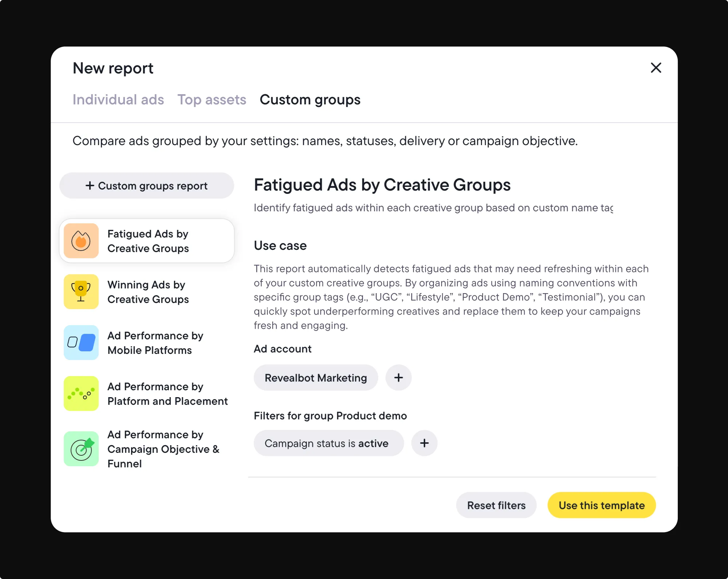Viewport: 728px width, 579px height.
Task: Switch to Individual ads tab
Action: pyautogui.click(x=118, y=100)
